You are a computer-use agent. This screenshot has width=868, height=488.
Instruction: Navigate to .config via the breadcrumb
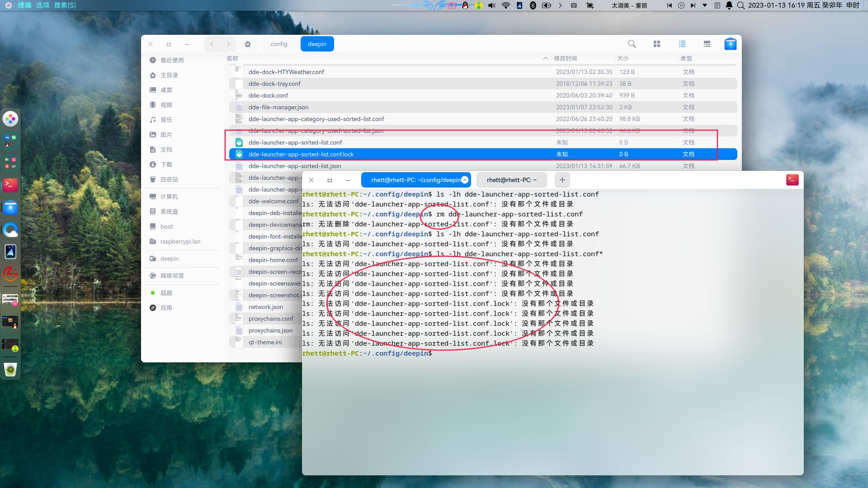click(278, 44)
